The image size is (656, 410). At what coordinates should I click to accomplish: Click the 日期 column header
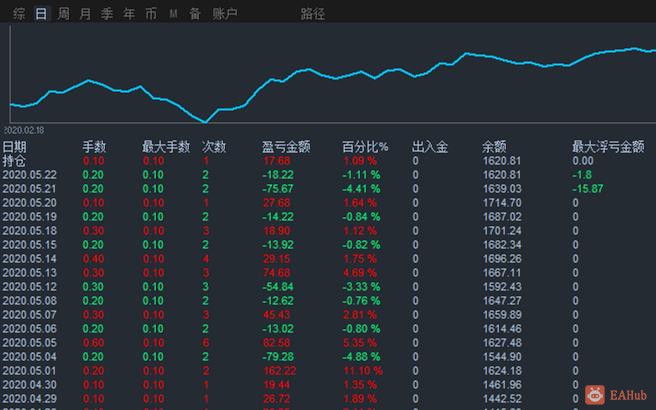click(14, 147)
